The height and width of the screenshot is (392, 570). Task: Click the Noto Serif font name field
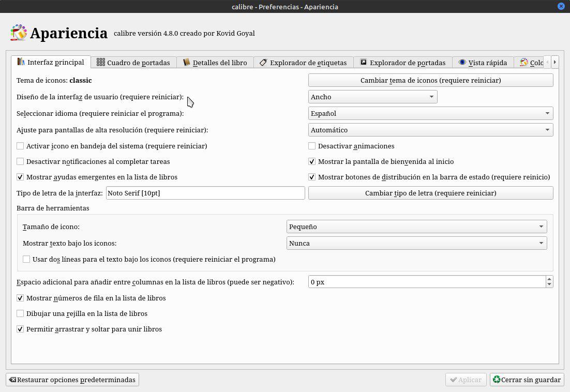click(x=205, y=193)
